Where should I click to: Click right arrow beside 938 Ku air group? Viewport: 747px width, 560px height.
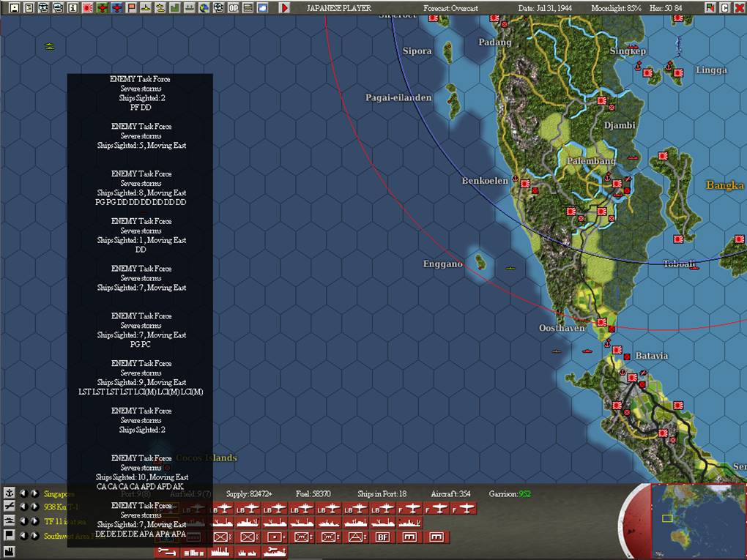[34, 507]
